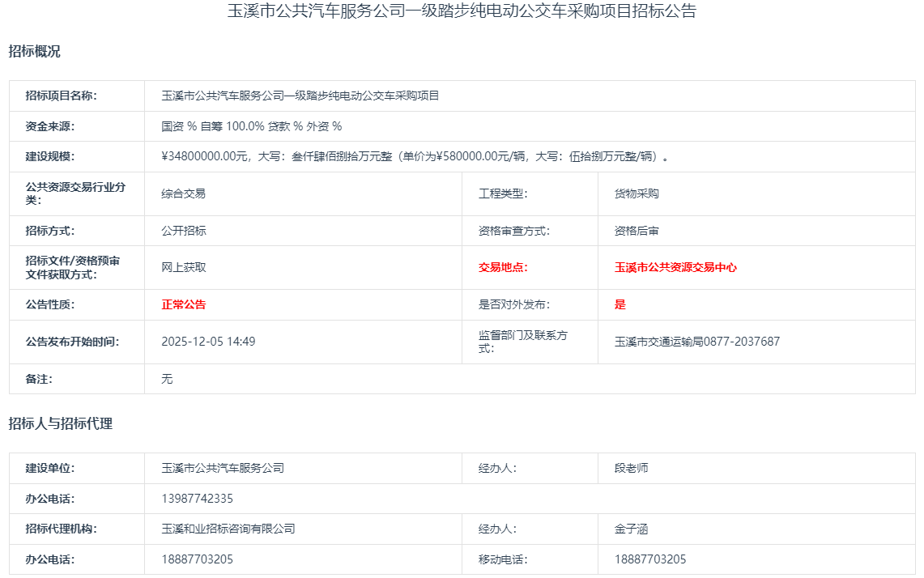Image resolution: width=924 pixels, height=578 pixels.
Task: Click the 招标人与招标代理 section heading
Action: pyautogui.click(x=61, y=423)
